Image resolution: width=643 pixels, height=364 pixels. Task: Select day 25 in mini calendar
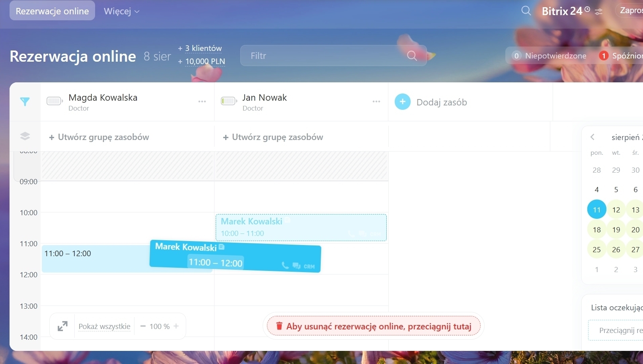coord(597,249)
